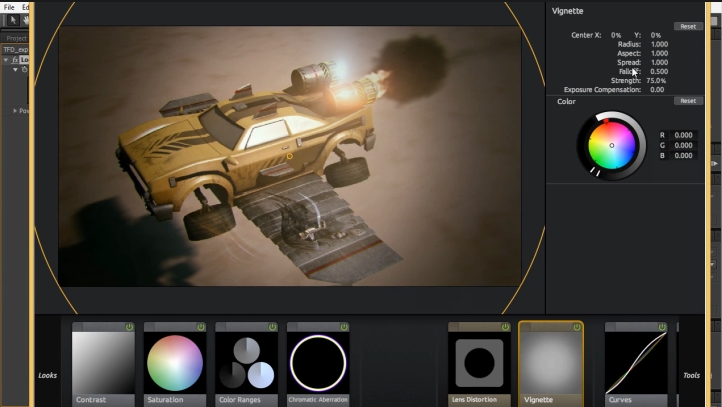Disable Chromatic Aberration via its power button
The image size is (722, 407).
coord(344,327)
